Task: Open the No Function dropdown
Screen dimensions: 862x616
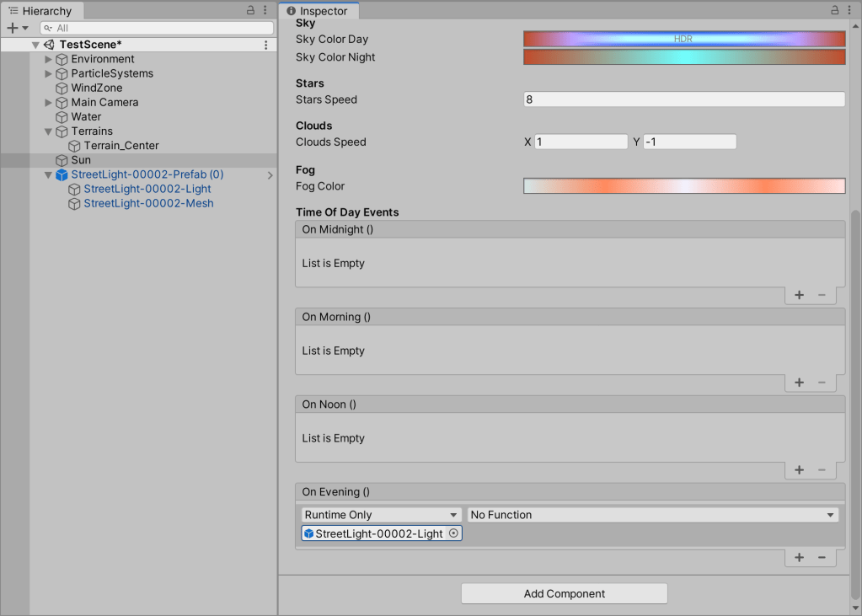Action: pos(653,515)
